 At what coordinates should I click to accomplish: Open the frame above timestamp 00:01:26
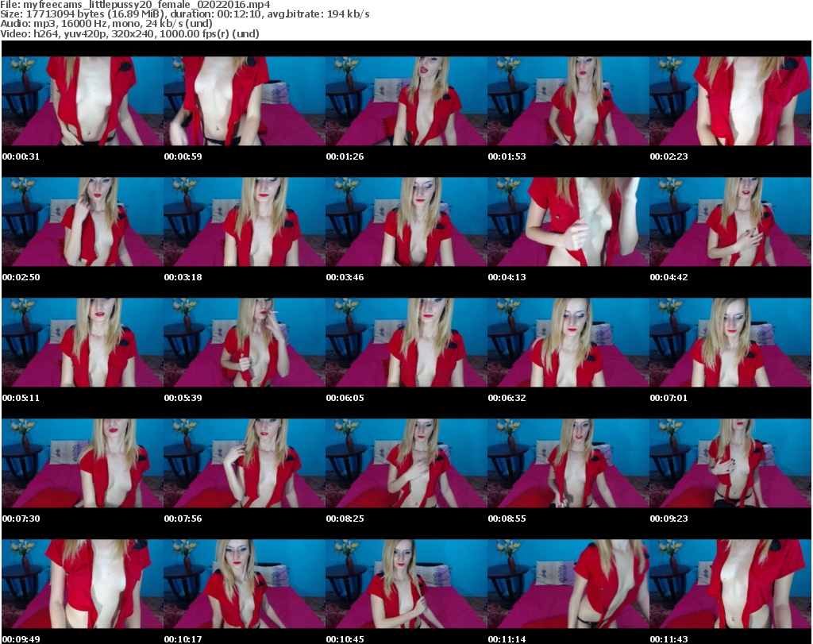click(406, 101)
